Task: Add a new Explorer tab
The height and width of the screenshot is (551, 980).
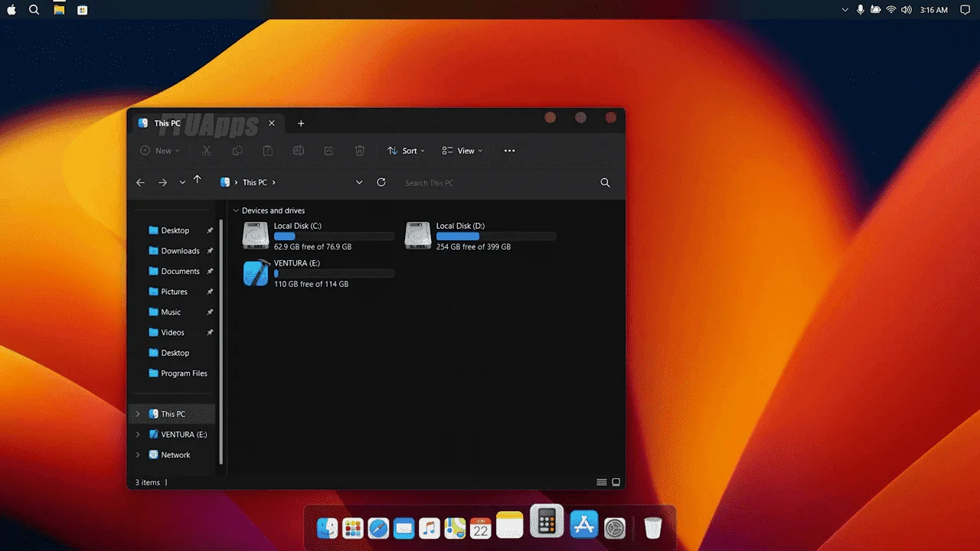Action: [301, 123]
